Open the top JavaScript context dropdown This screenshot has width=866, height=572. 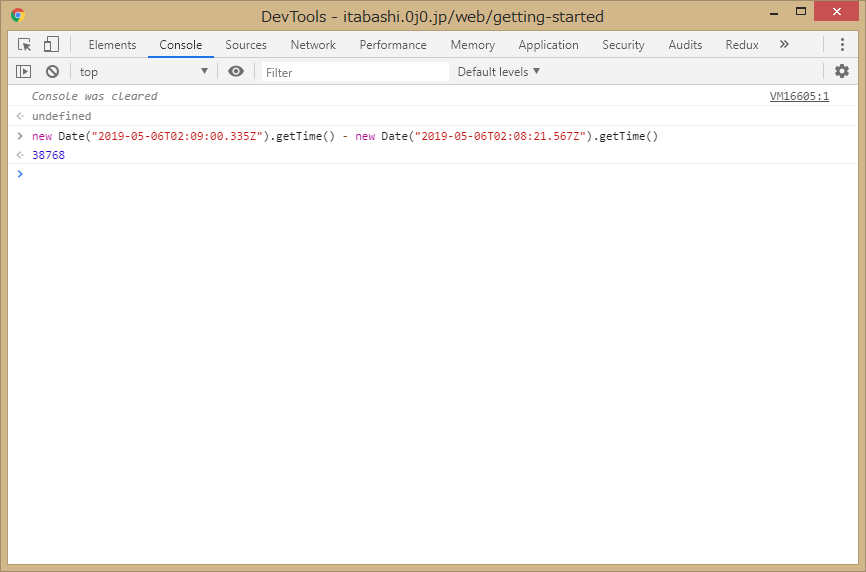(144, 71)
